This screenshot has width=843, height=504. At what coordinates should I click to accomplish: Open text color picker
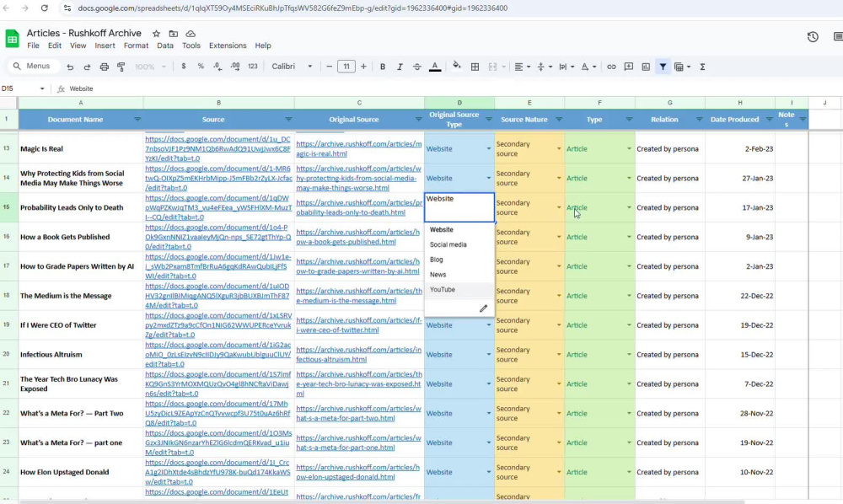coord(435,67)
